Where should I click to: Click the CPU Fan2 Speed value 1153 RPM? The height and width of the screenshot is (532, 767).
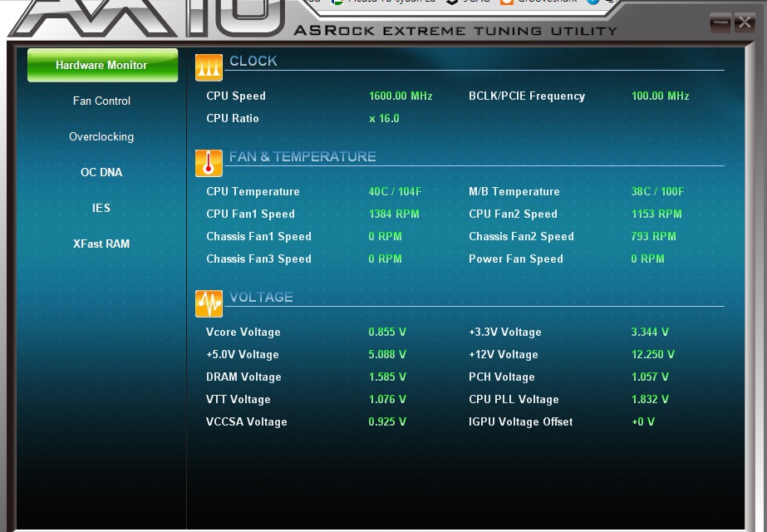(x=656, y=214)
